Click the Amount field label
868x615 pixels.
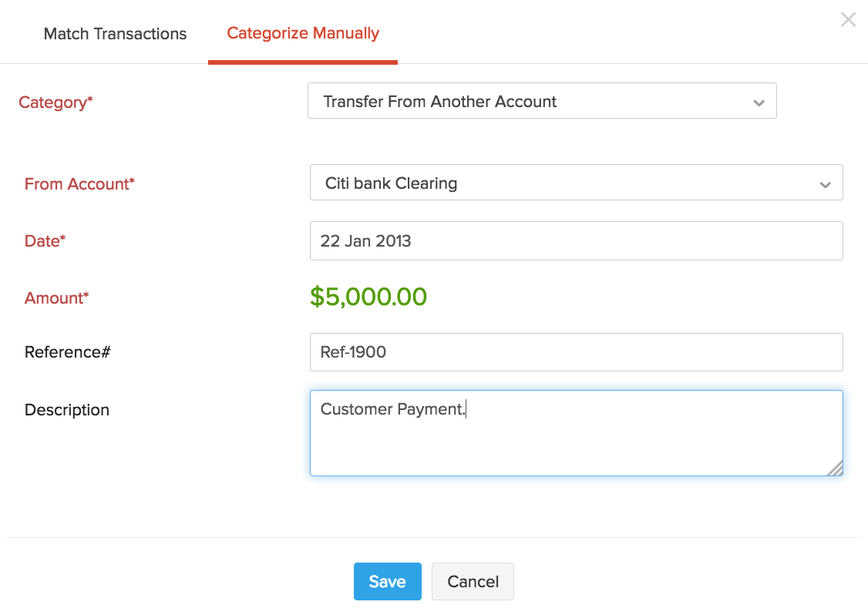[56, 298]
